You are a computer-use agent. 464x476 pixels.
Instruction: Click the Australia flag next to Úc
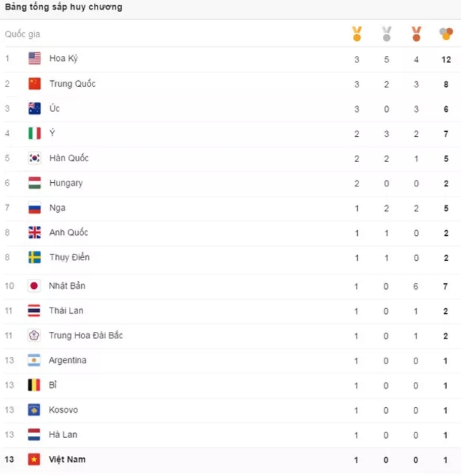pyautogui.click(x=34, y=108)
